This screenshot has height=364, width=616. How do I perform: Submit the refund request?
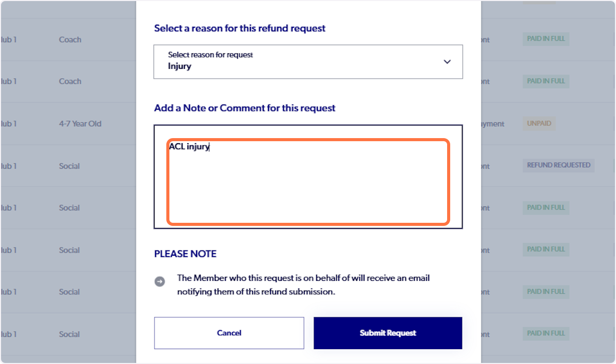(388, 333)
